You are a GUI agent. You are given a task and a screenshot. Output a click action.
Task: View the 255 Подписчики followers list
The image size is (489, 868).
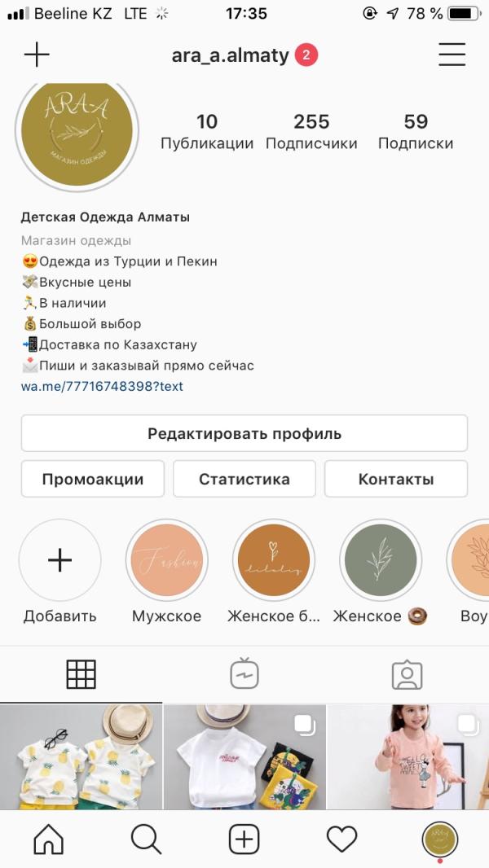click(x=311, y=132)
